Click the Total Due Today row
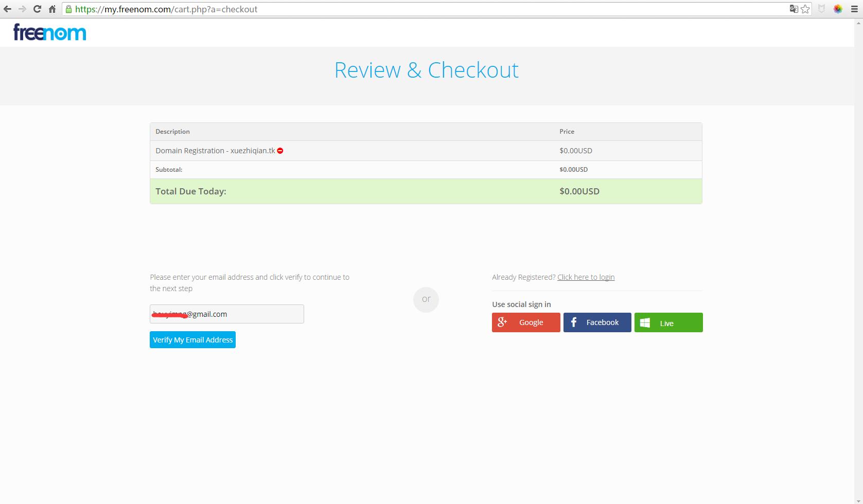Screen dimensions: 863x504 click(x=426, y=191)
